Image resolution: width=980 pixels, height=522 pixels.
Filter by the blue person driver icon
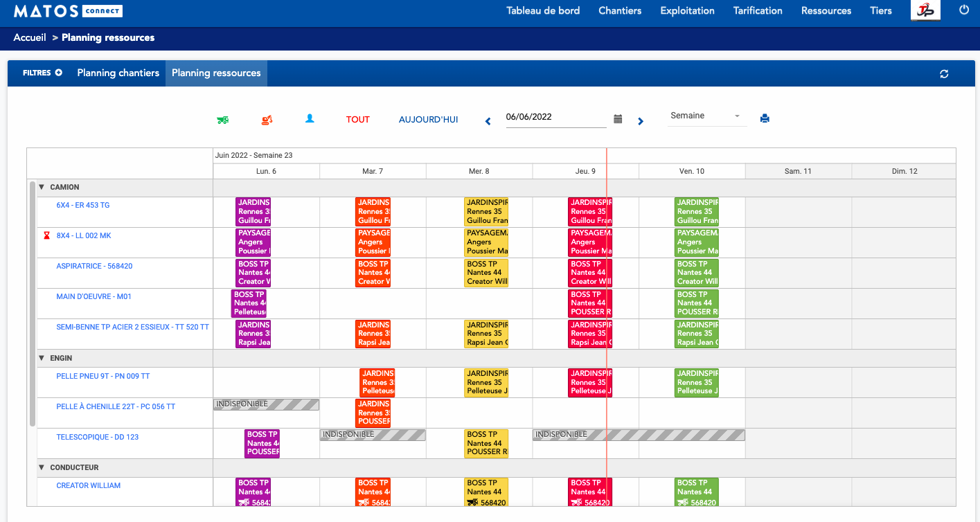[310, 119]
